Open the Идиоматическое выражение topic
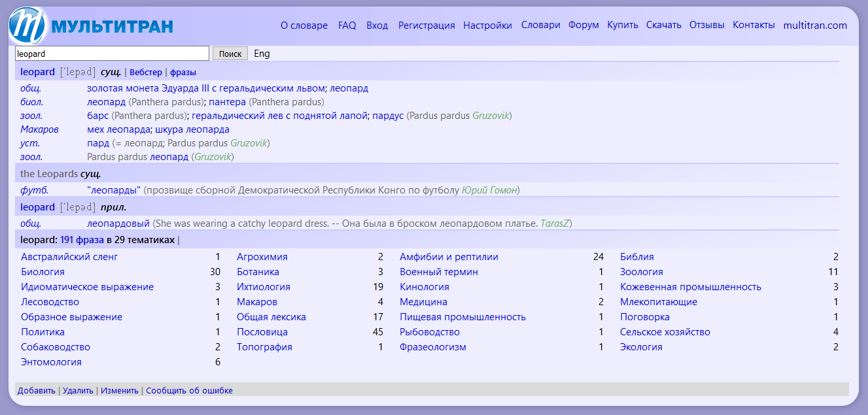Image resolution: width=868 pixels, height=415 pixels. point(87,287)
